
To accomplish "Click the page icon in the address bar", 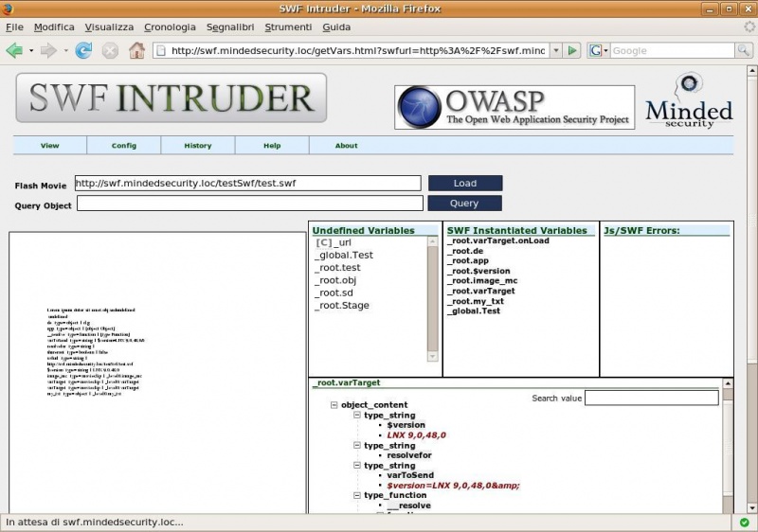I will (x=161, y=51).
